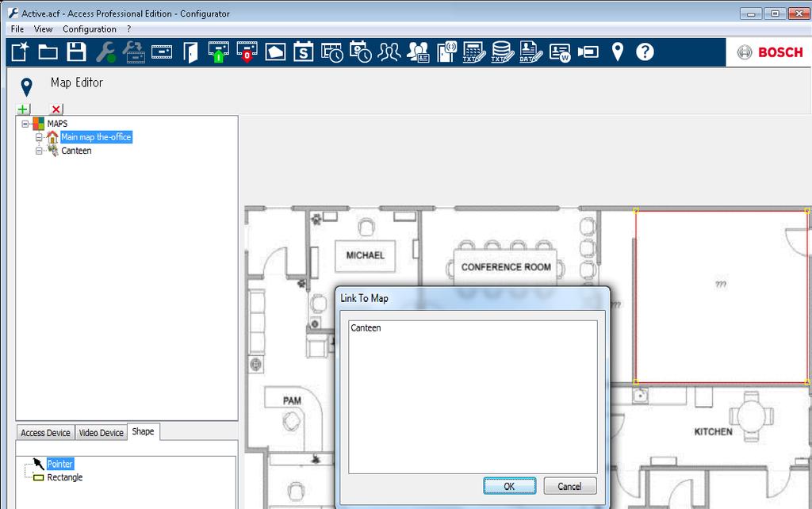Click the calculator TXT edit icon
Screen dimensions: 812x509
pyautogui.click(x=474, y=52)
